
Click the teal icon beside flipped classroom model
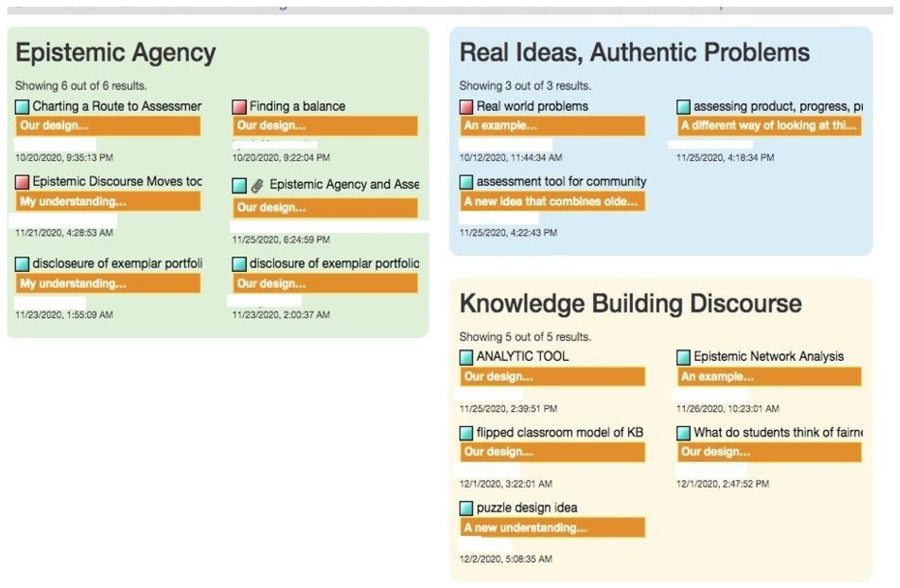(x=466, y=433)
